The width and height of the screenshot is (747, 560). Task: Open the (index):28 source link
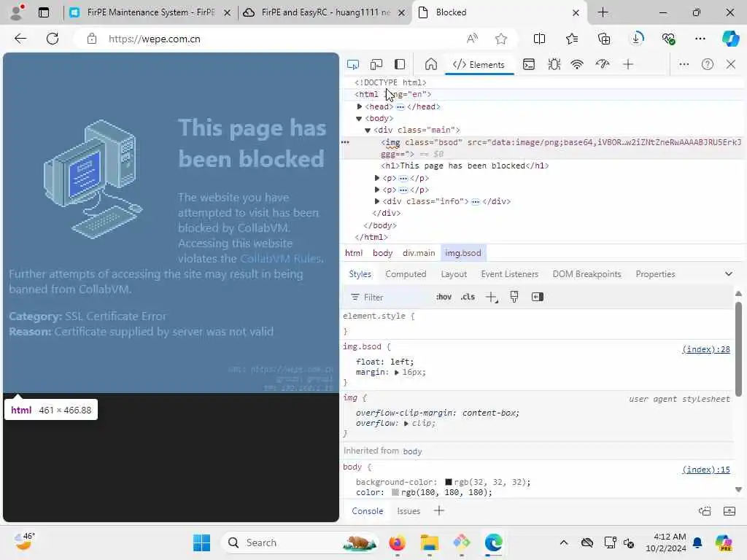tap(705, 349)
